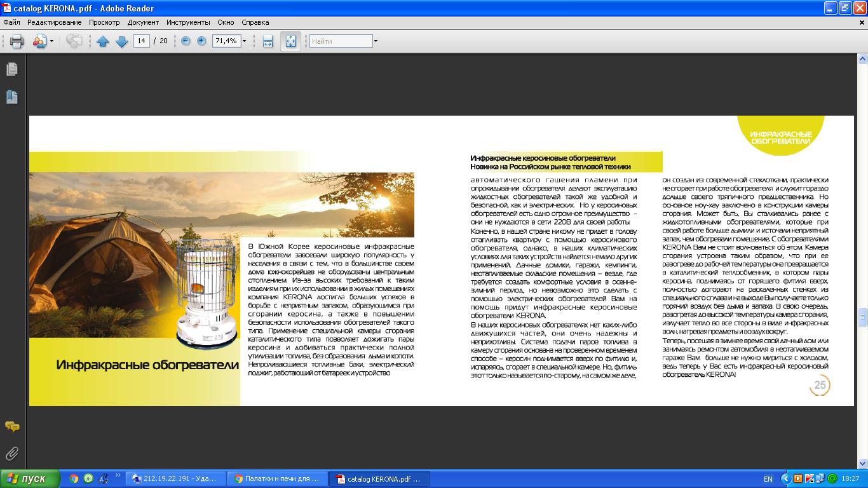Open the Bookmarks panel icon
Screen dimensions: 868x488
(11, 97)
